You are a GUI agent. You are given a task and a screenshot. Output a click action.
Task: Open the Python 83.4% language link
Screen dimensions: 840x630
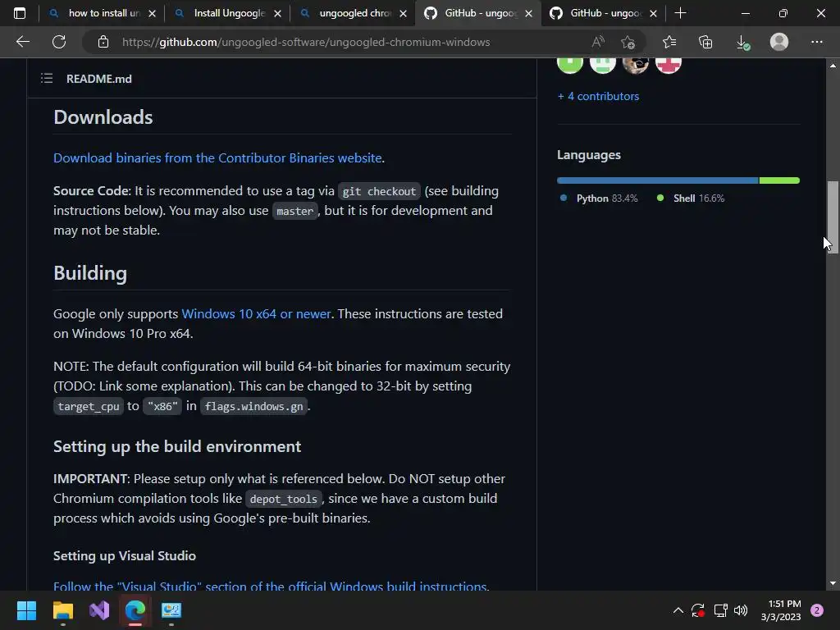point(600,199)
